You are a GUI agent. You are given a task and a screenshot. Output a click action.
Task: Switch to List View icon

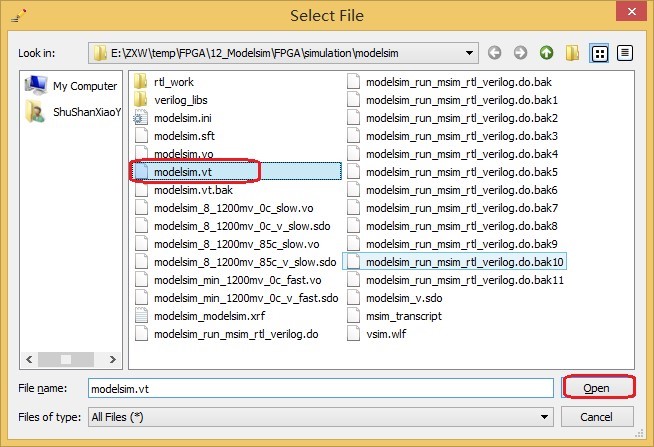[x=599, y=52]
